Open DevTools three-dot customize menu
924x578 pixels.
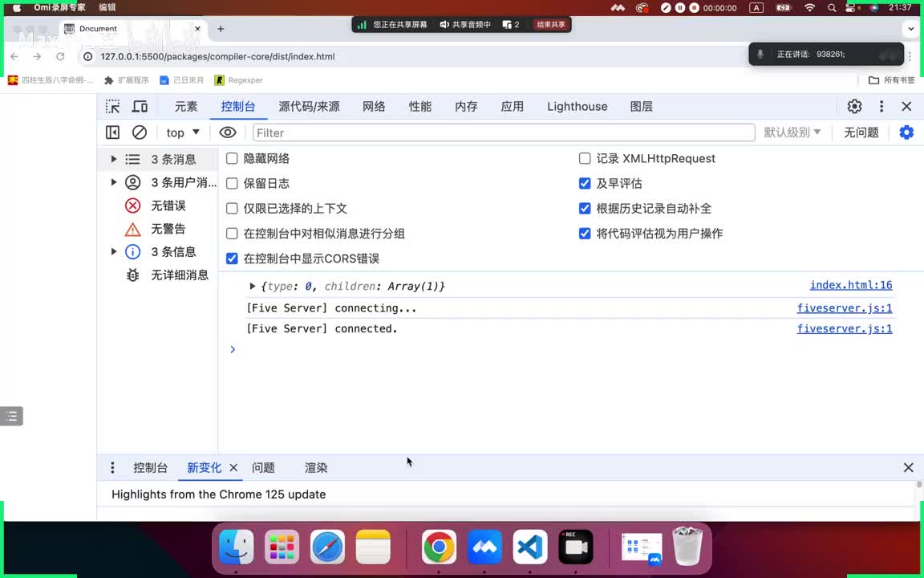click(x=881, y=106)
